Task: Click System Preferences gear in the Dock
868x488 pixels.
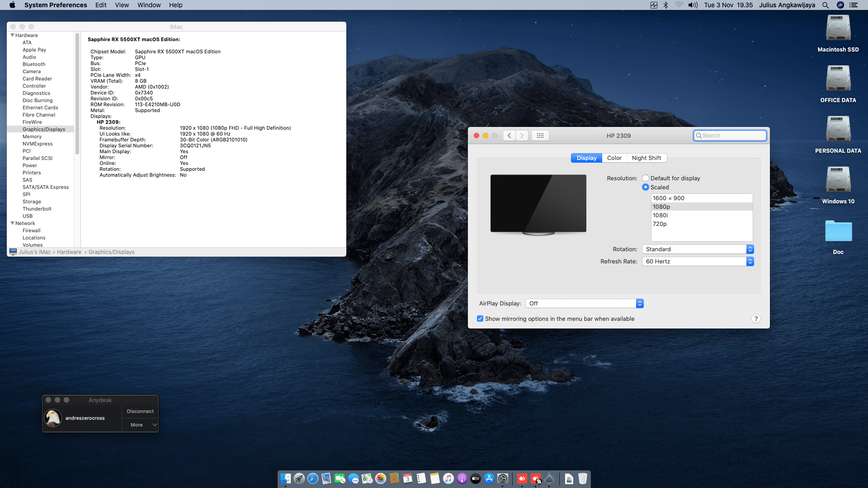Action: point(503,479)
